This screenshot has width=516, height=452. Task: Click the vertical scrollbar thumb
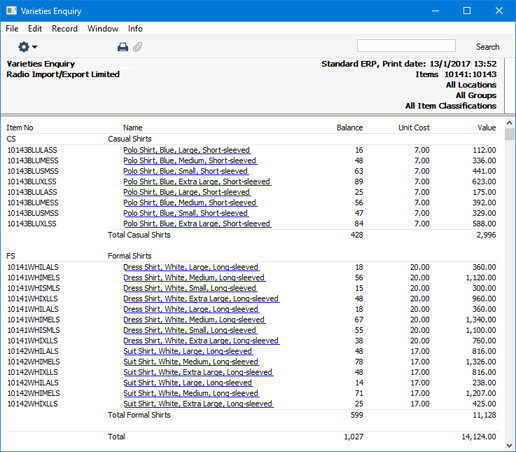click(509, 134)
